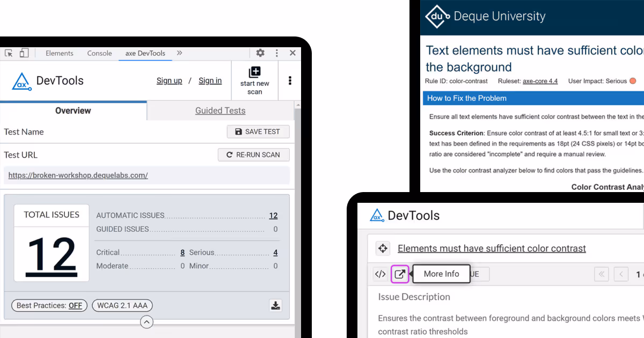Screen dimensions: 644x338
Task: Open the automatic issues count 12
Action: pos(273,216)
